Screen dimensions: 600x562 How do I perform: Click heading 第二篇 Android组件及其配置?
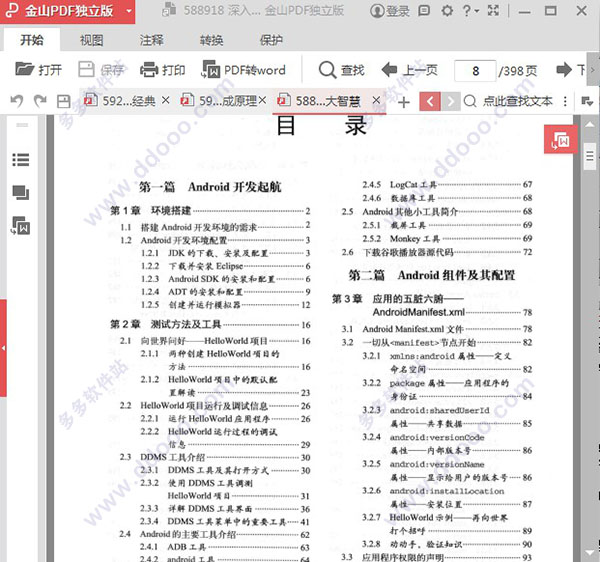[432, 275]
